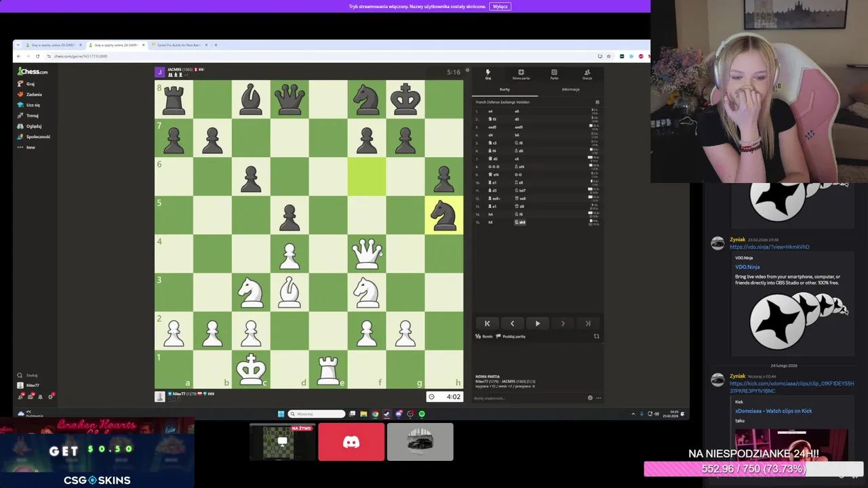Click the black knight on h5

[444, 216]
